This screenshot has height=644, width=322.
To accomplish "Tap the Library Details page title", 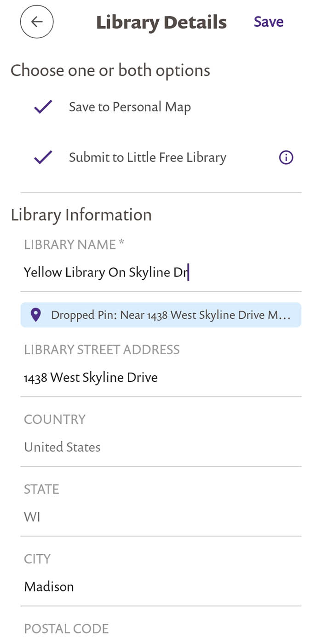I will click(x=161, y=22).
